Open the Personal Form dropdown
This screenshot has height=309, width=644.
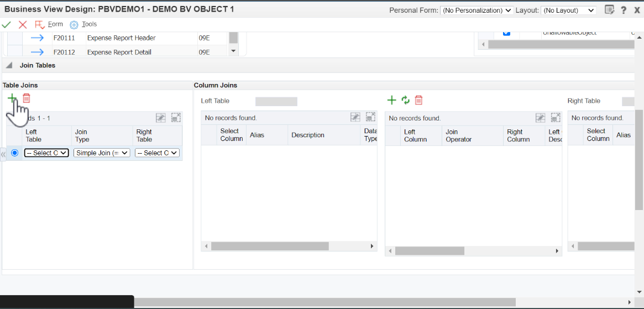tap(477, 11)
